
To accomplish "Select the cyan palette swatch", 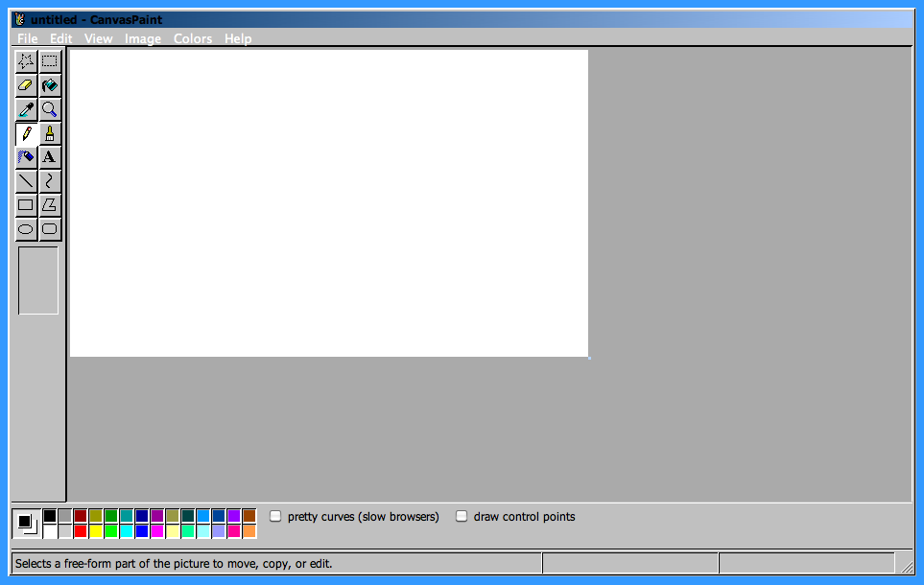I will click(x=127, y=531).
